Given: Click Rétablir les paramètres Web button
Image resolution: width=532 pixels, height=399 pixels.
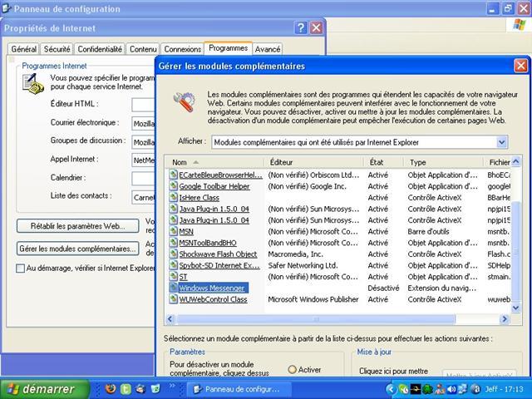Looking at the screenshot, I should [x=77, y=226].
